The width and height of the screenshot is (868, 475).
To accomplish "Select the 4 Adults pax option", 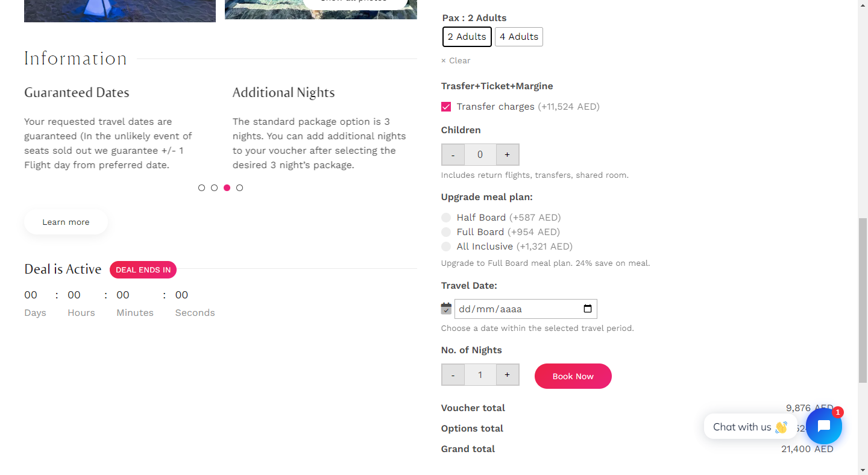I will tap(519, 37).
